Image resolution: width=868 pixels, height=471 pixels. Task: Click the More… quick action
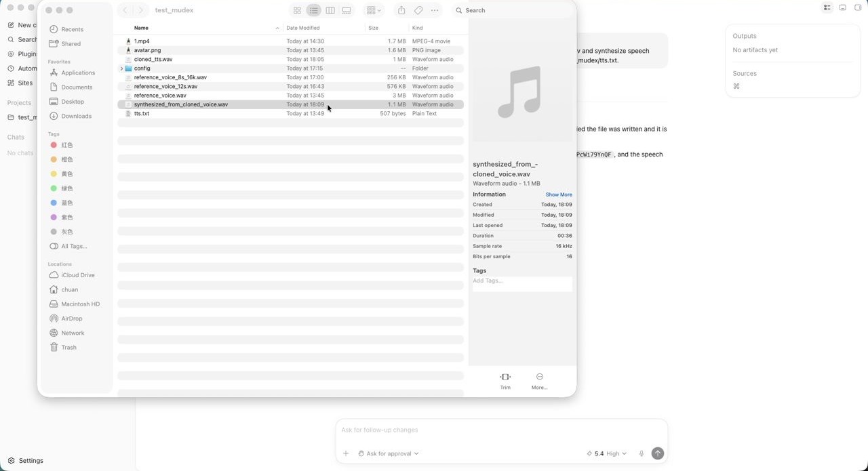click(540, 381)
